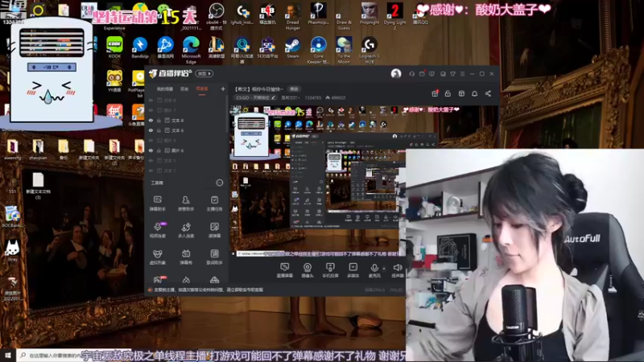The width and height of the screenshot is (644, 362).
Task: Open the 多人连麦 tool
Action: point(186,230)
